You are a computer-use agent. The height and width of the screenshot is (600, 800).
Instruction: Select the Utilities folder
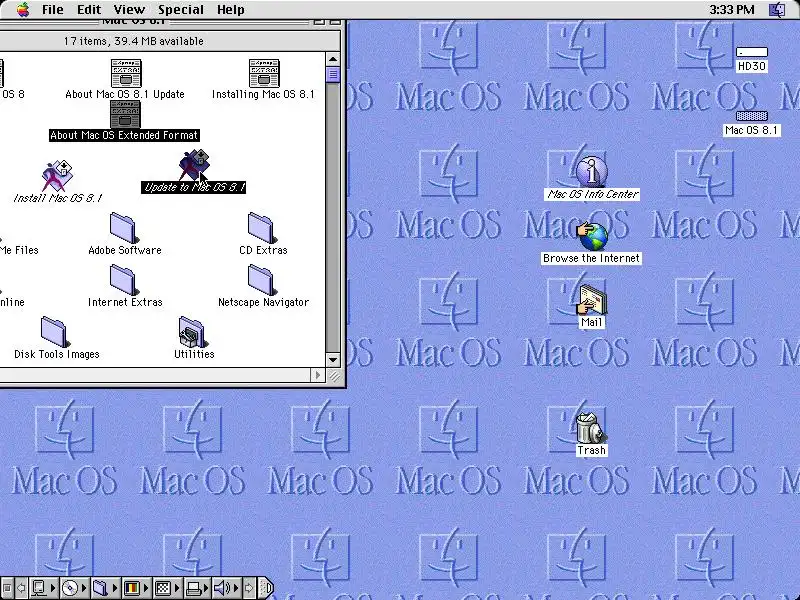(x=194, y=338)
